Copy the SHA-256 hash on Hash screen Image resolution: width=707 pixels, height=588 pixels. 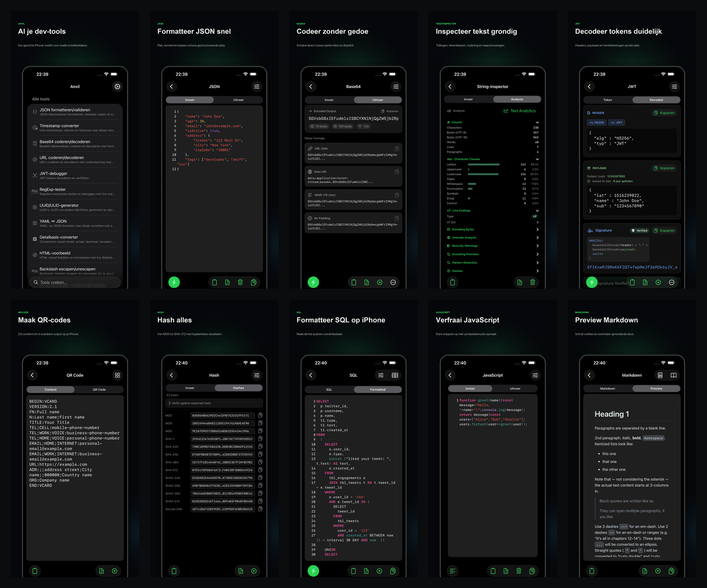[260, 454]
